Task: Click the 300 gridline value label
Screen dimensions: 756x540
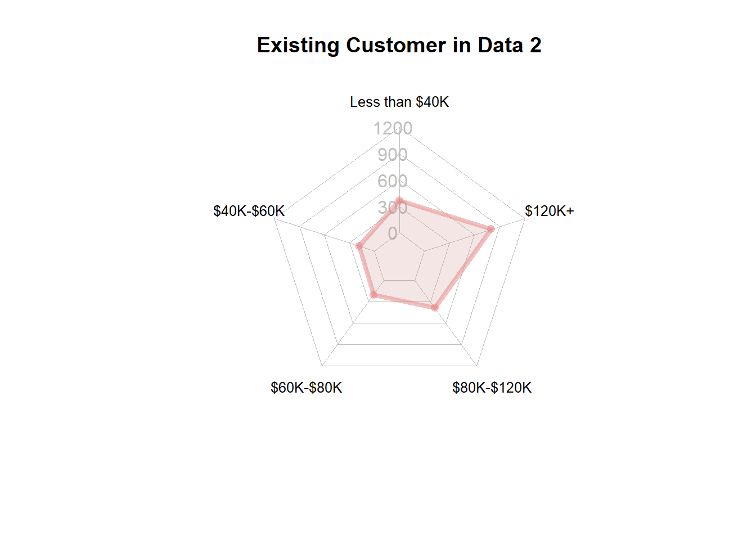Action: pos(393,208)
